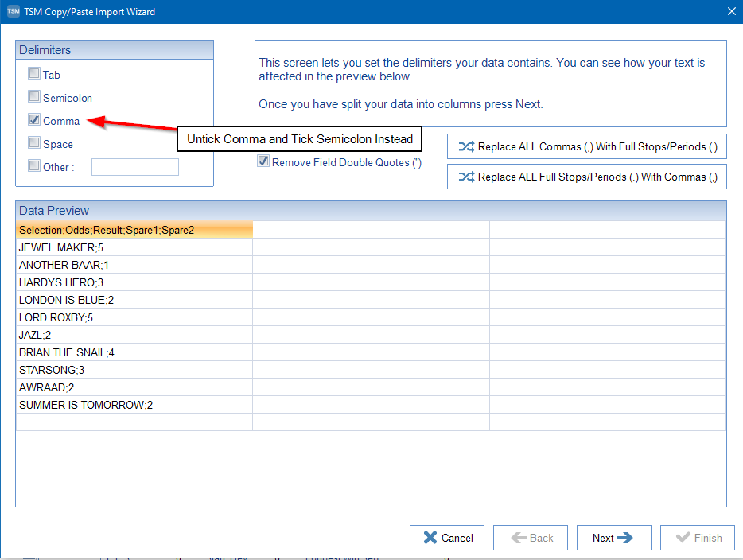Click the right arrow icon on Next button
This screenshot has width=743, height=560.
(625, 538)
